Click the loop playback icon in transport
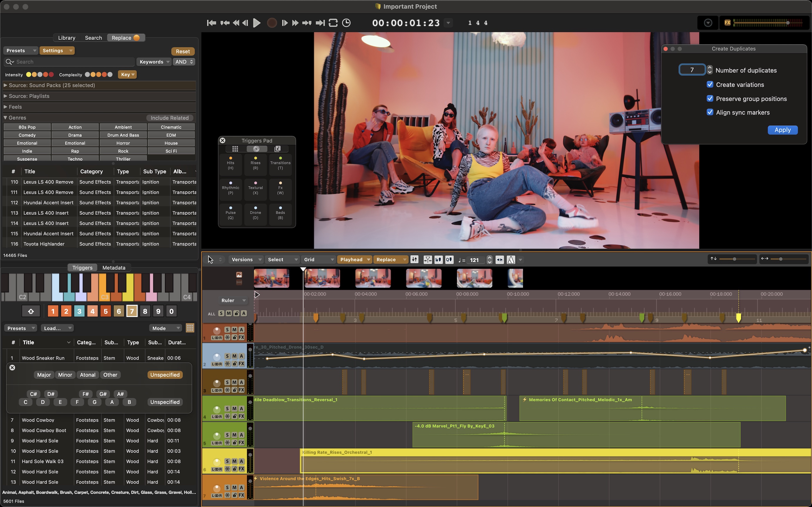Image resolution: width=812 pixels, height=507 pixels. click(333, 23)
